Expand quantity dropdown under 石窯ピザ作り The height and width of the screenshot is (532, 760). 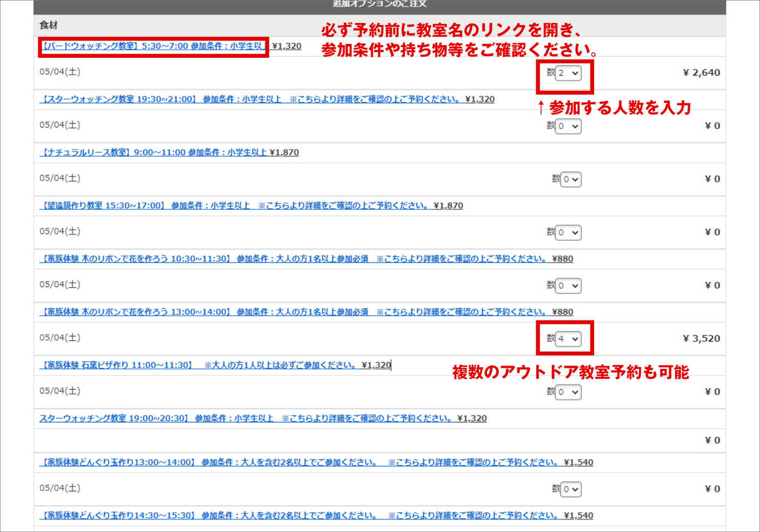(568, 392)
